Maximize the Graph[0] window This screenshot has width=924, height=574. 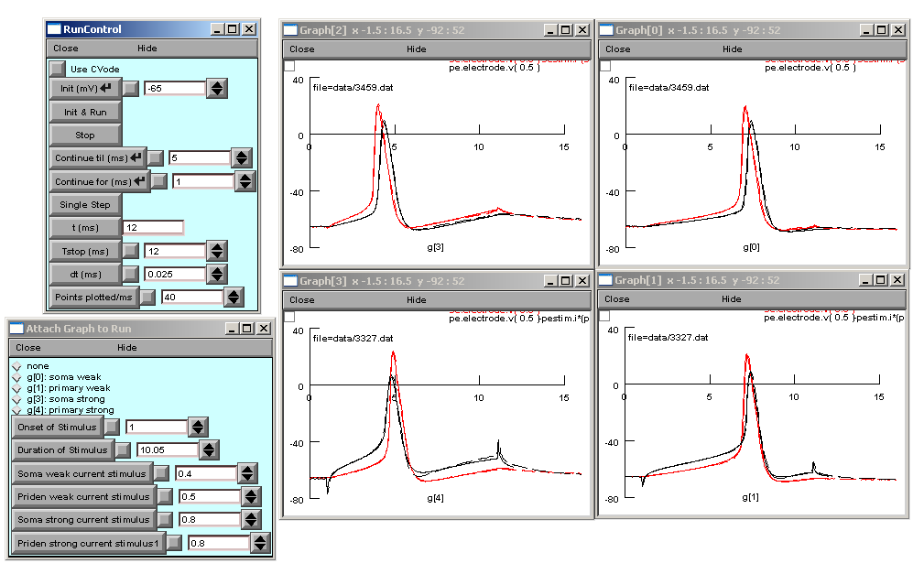[881, 30]
